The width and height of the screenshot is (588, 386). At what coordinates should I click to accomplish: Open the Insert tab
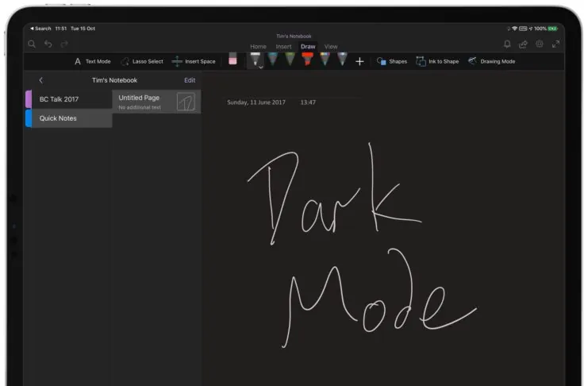point(283,47)
